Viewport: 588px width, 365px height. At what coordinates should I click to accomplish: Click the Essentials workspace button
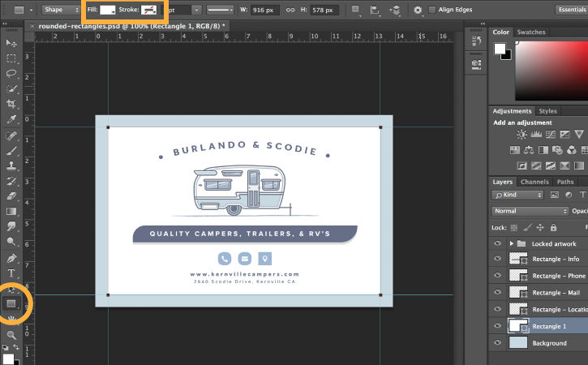[x=573, y=11]
